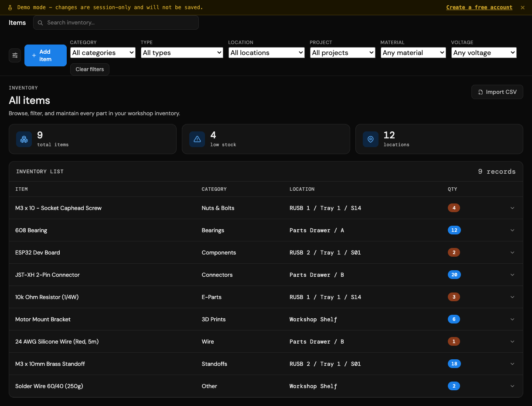Image resolution: width=532 pixels, height=406 pixels.
Task: Click the filter settings sliders icon
Action: (x=15, y=55)
